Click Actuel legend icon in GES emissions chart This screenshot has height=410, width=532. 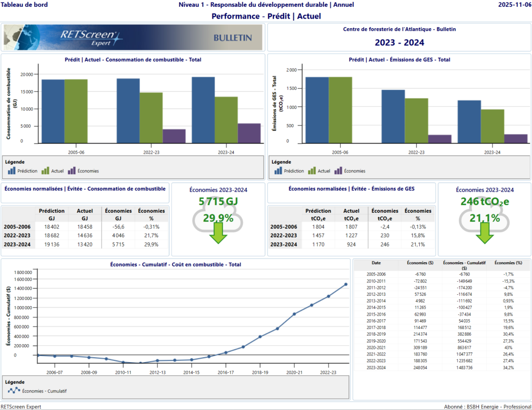pyautogui.click(x=312, y=170)
